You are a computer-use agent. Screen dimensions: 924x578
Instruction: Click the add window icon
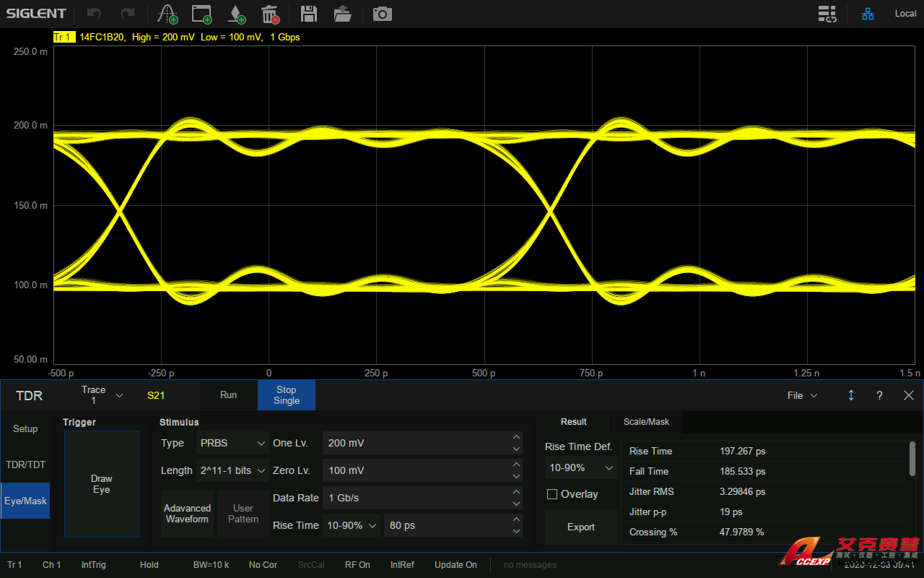click(201, 14)
